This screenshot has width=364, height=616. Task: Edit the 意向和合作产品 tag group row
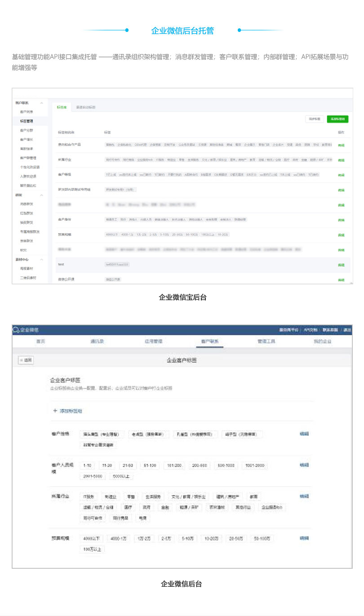[x=341, y=145]
